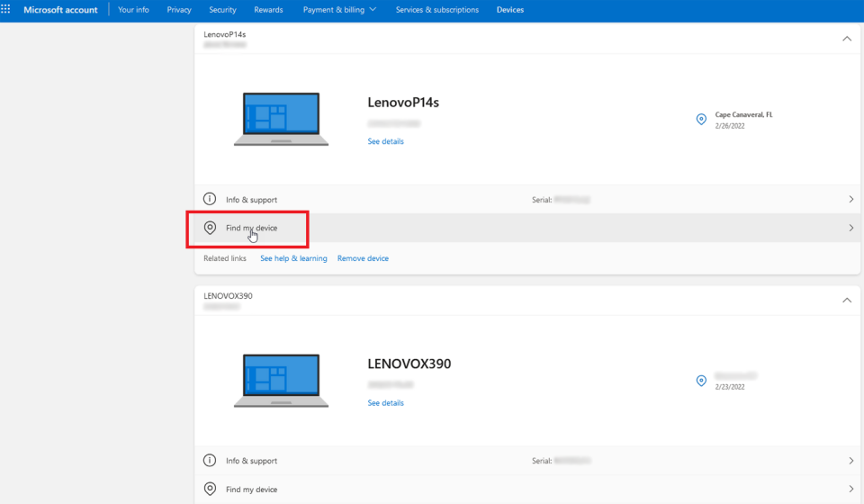Open See details for LENOVOX390
864x504 pixels.
tap(386, 403)
